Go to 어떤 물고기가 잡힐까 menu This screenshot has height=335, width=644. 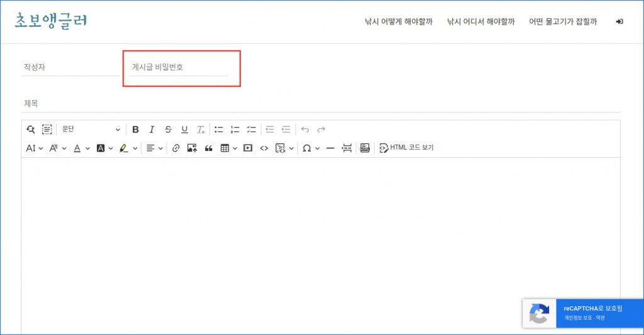point(563,21)
